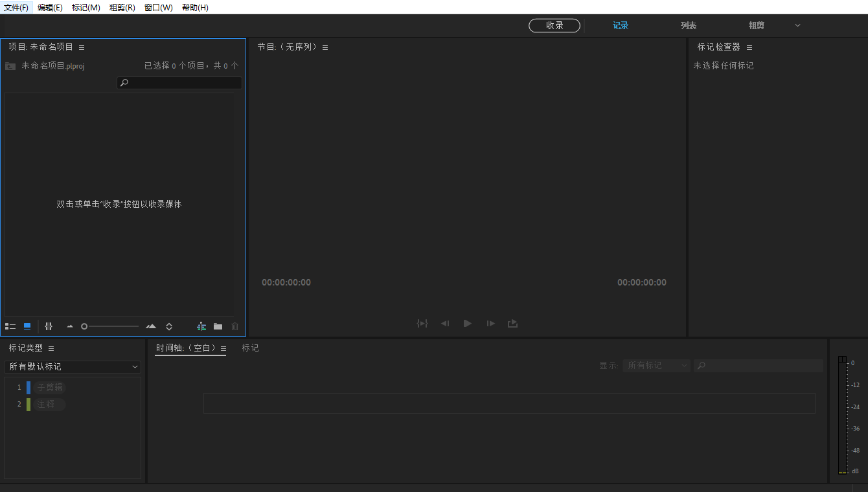Select the 标记类型 panel title

[x=26, y=348]
